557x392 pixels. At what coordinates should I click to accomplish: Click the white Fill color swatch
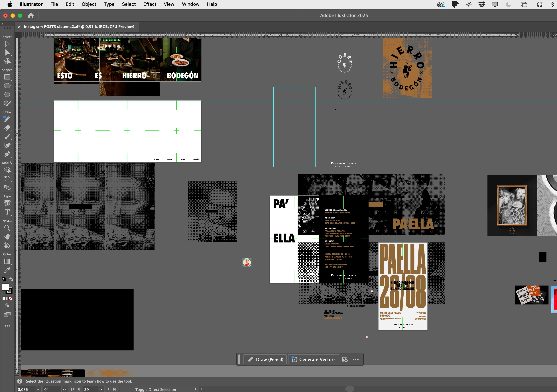click(5, 287)
